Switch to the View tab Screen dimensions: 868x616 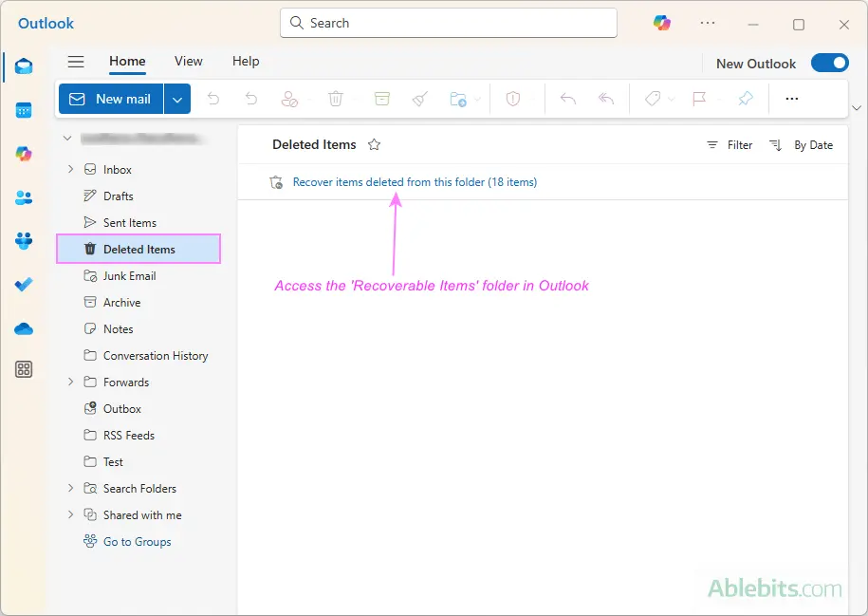[x=188, y=61]
